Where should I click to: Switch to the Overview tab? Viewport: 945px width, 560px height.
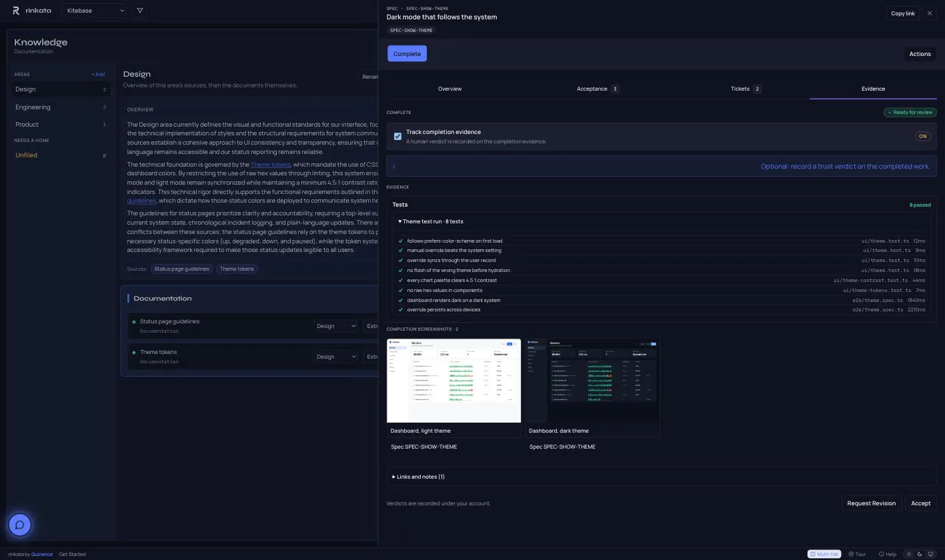point(449,89)
